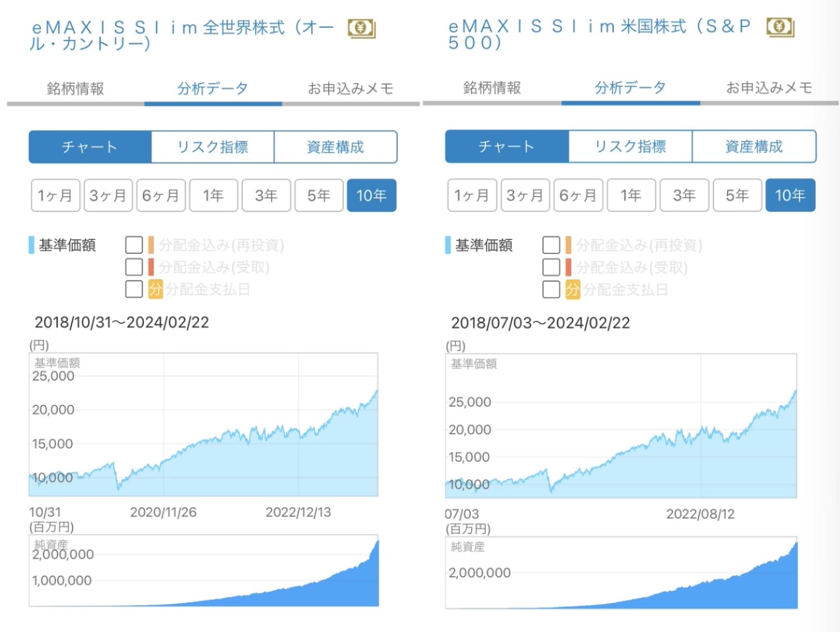Enable 分配金支払日 checkbox in S&P500 panel
840x632 pixels.
pos(551,290)
